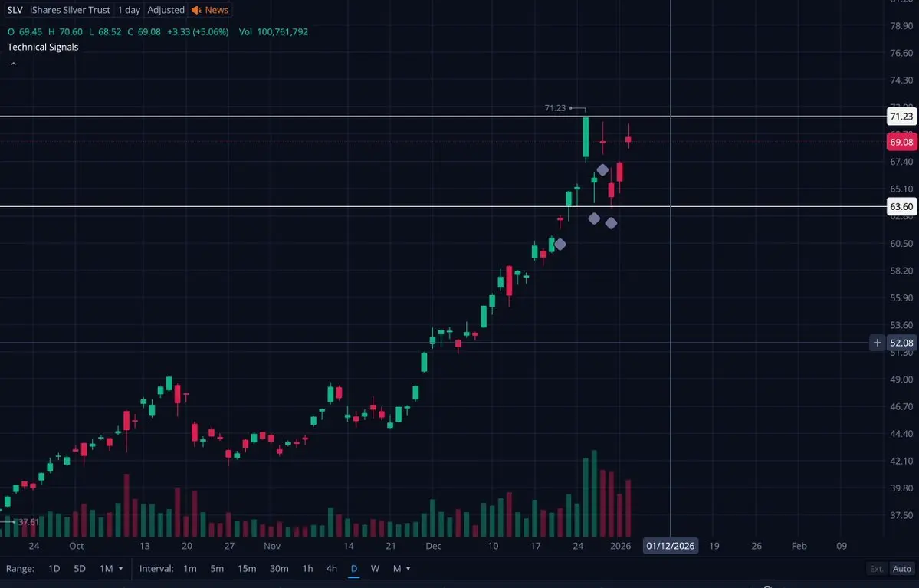The width and height of the screenshot is (919, 588).
Task: Click the 52.08 crosshair price tag
Action: tap(901, 343)
